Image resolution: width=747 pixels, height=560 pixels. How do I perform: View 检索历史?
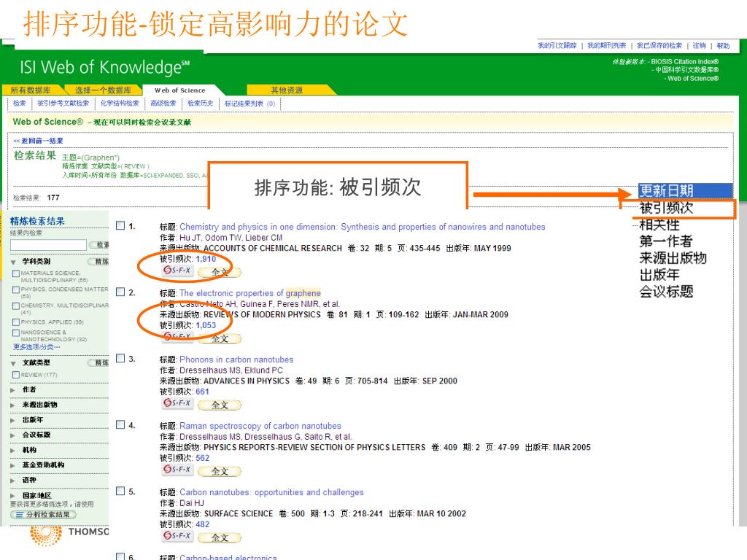click(200, 104)
